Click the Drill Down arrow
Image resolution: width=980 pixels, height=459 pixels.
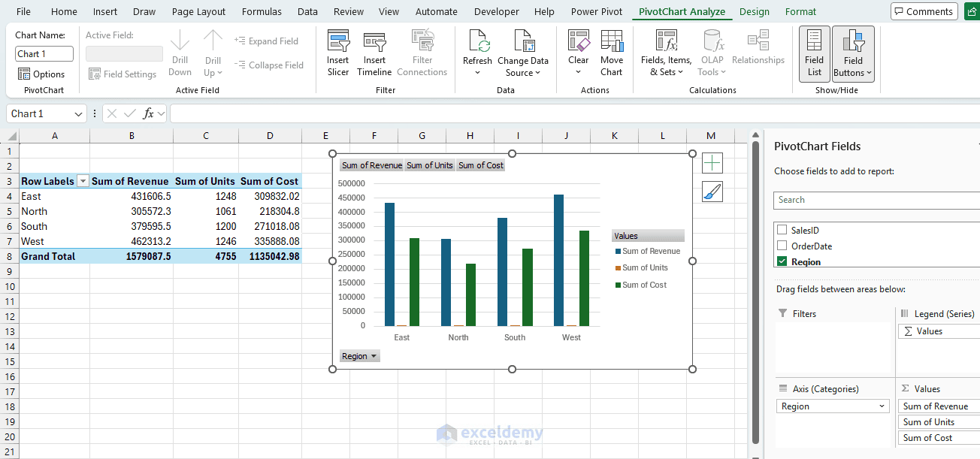pyautogui.click(x=180, y=41)
